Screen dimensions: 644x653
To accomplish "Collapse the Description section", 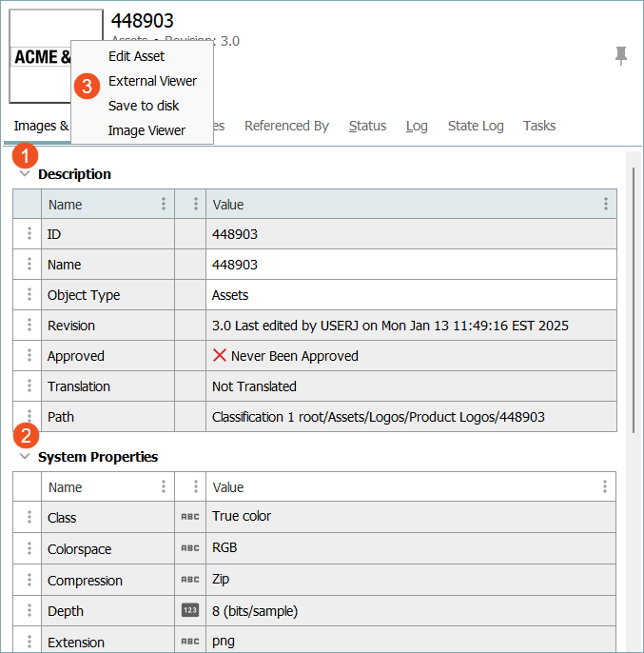I will (x=25, y=174).
